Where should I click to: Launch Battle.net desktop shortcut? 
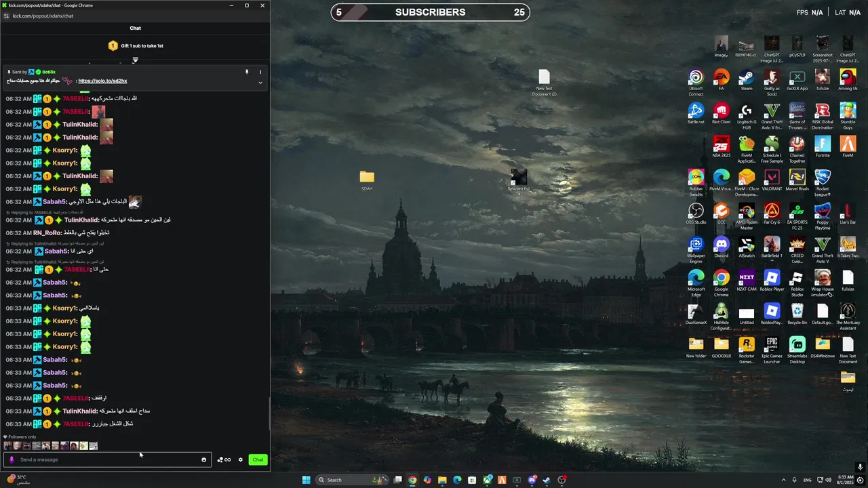pyautogui.click(x=696, y=113)
